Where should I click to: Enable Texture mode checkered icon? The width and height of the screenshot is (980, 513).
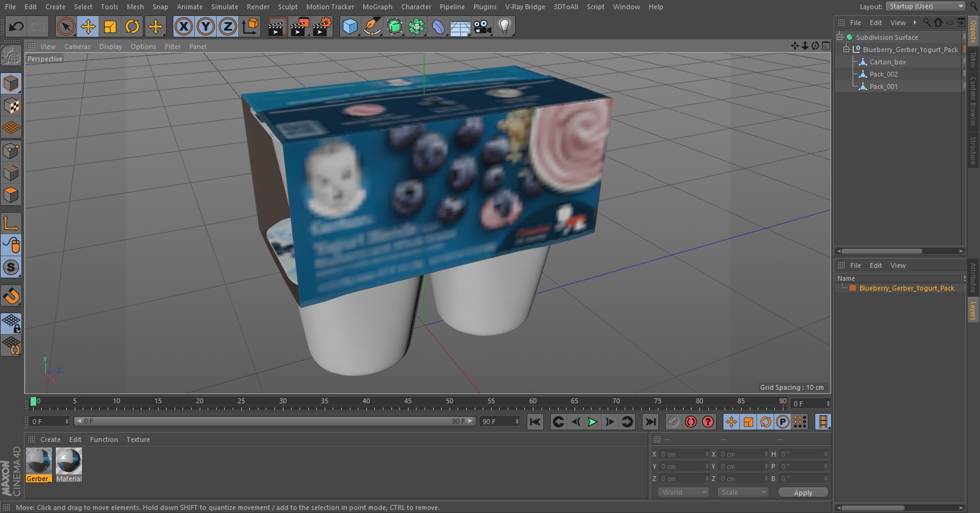coord(12,106)
